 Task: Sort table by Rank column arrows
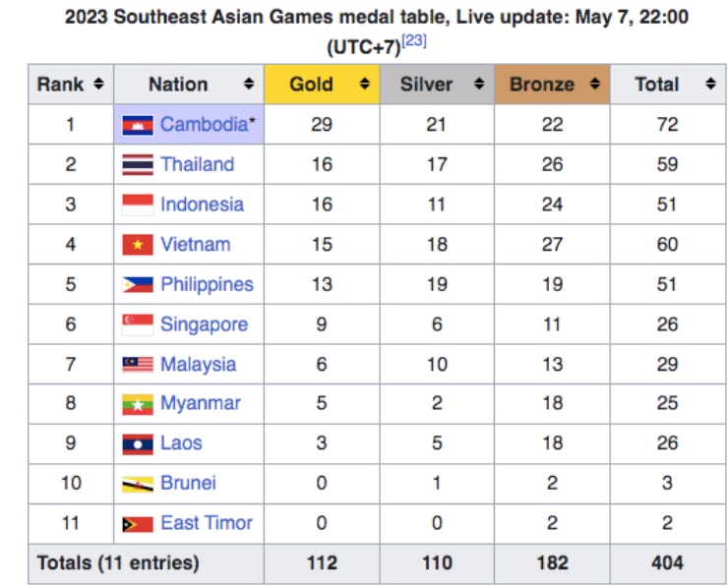click(x=98, y=85)
